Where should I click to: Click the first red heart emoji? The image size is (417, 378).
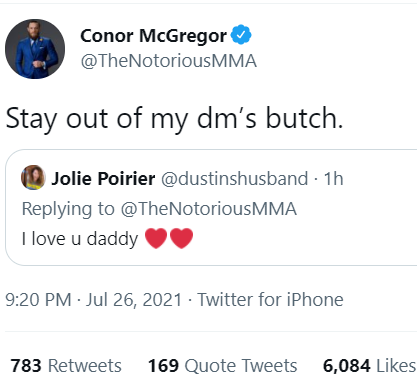[x=156, y=238]
